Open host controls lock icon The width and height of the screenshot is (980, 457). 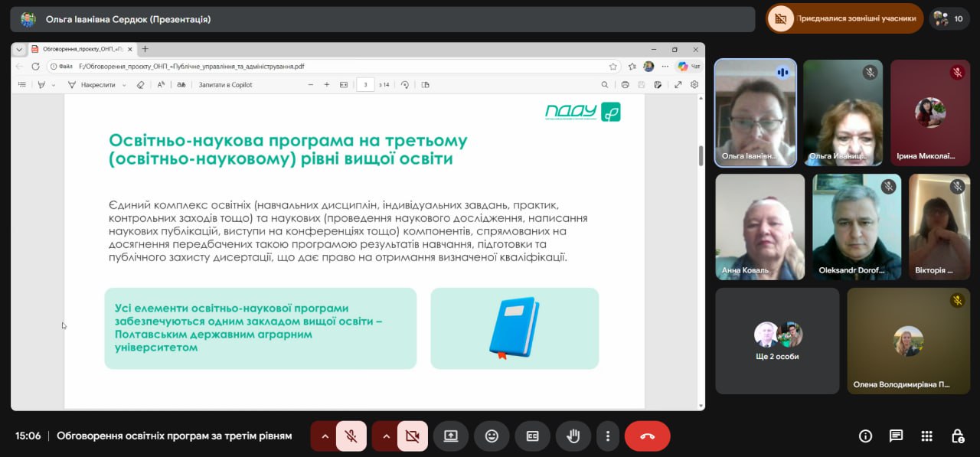957,436
